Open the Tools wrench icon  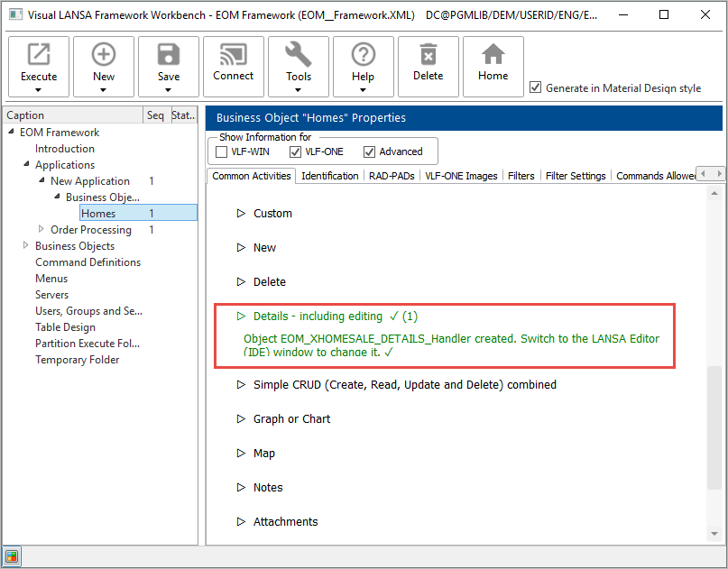(x=299, y=55)
